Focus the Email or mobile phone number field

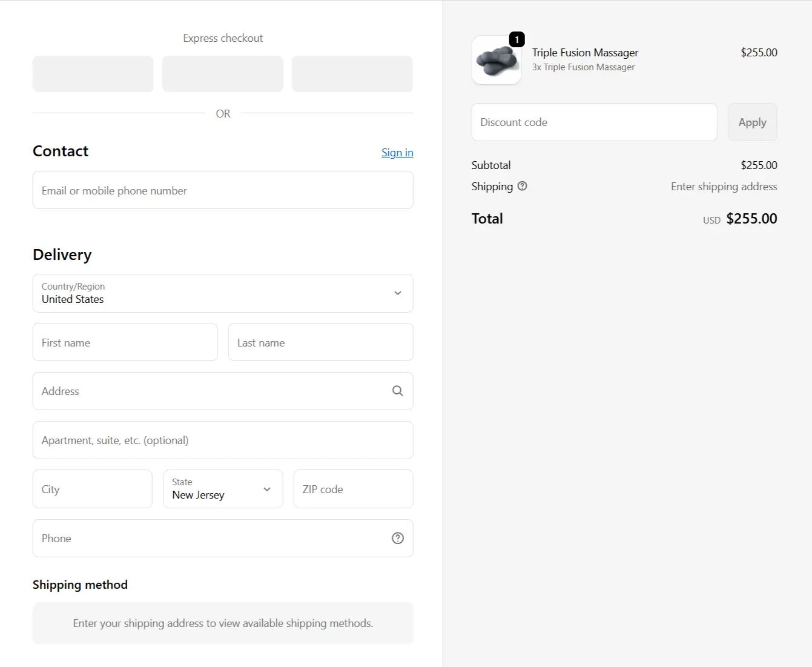[x=223, y=190]
